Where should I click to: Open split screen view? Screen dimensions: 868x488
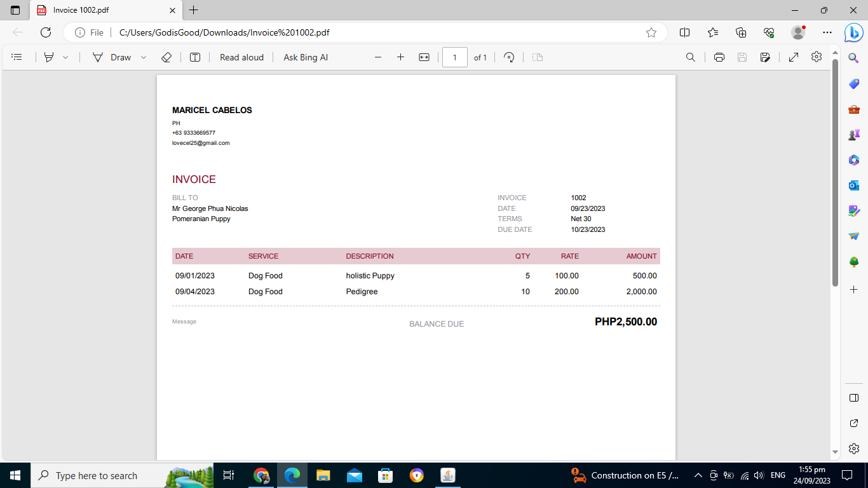point(684,32)
